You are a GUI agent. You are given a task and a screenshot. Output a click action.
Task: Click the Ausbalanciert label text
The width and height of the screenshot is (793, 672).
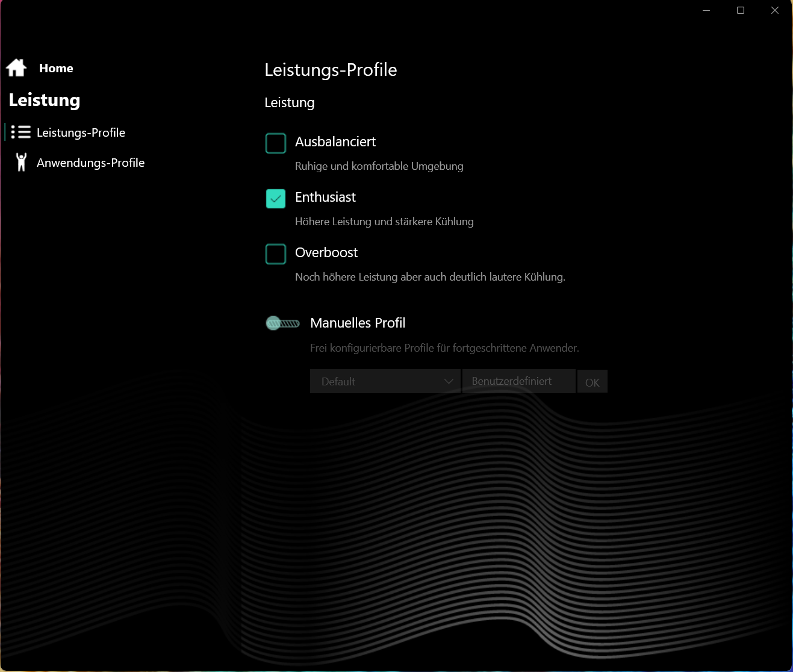point(335,142)
